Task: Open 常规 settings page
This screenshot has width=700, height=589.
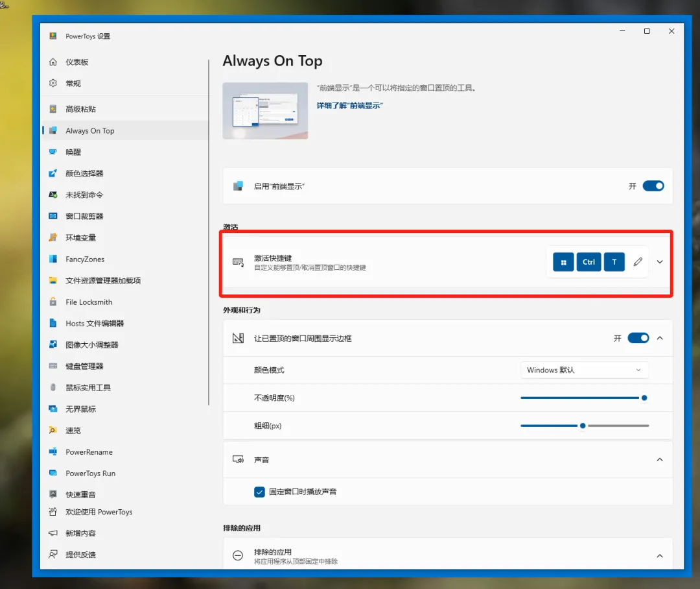Action: 125,83
